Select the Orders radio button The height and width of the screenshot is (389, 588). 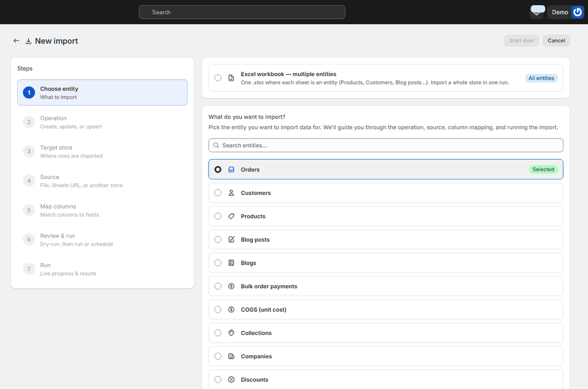click(218, 169)
